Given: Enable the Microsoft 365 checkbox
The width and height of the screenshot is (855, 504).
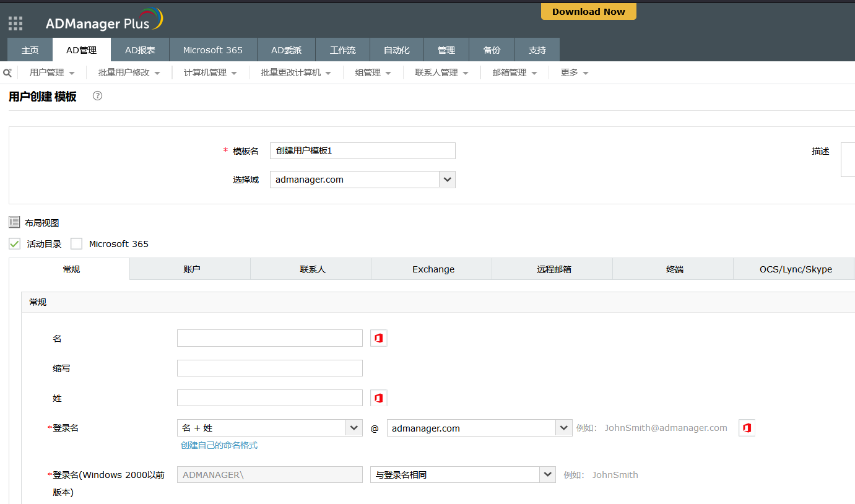Looking at the screenshot, I should coord(77,244).
